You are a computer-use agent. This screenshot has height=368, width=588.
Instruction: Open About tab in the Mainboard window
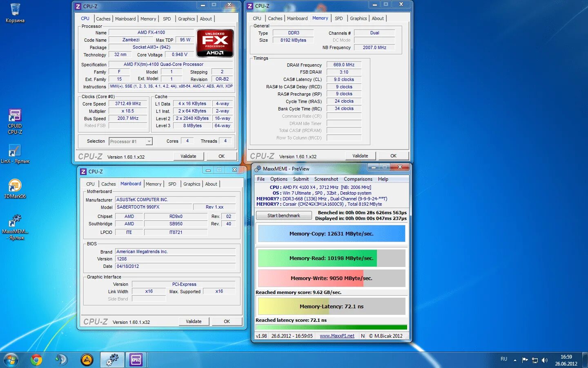coord(211,184)
